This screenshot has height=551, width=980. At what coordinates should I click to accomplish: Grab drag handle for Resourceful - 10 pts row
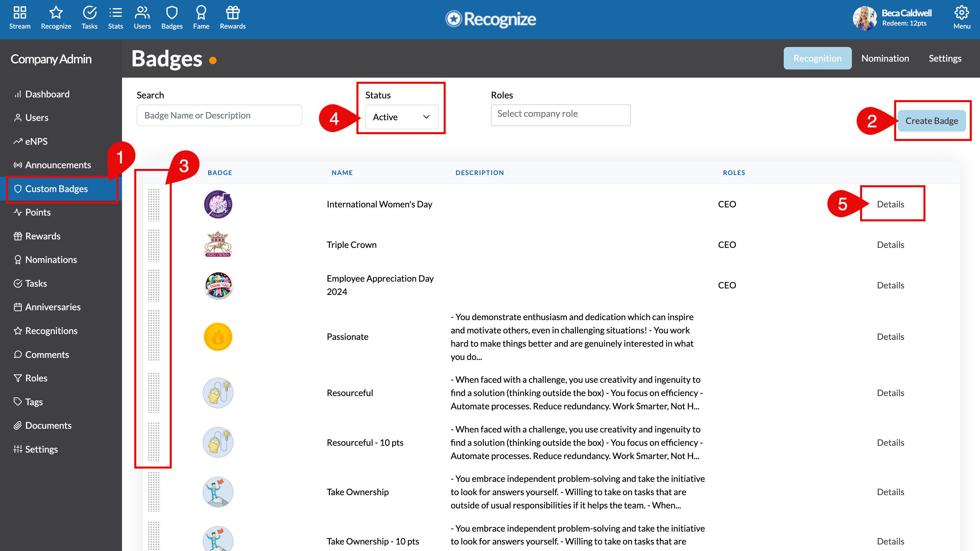point(154,442)
